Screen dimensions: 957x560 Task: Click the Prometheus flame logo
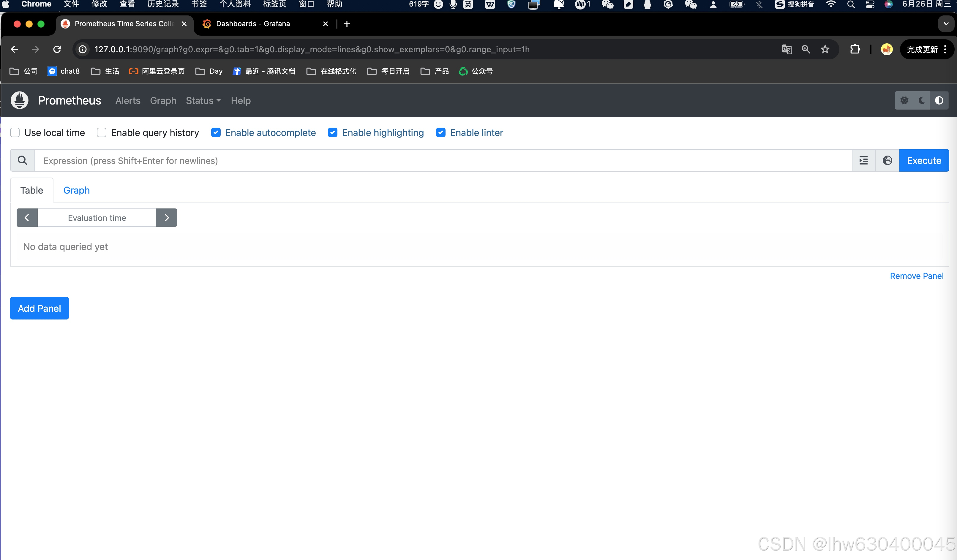[x=20, y=100]
